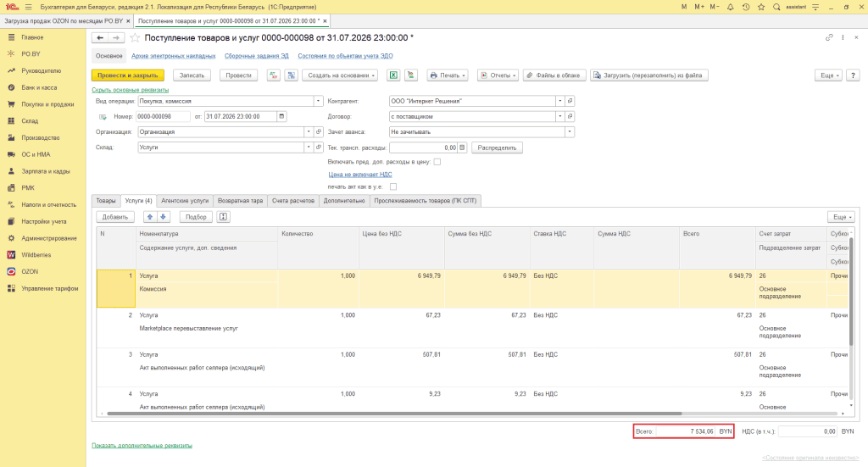Open favorites star in title bar
Viewport: 868px width, 467px height.
(761, 7)
